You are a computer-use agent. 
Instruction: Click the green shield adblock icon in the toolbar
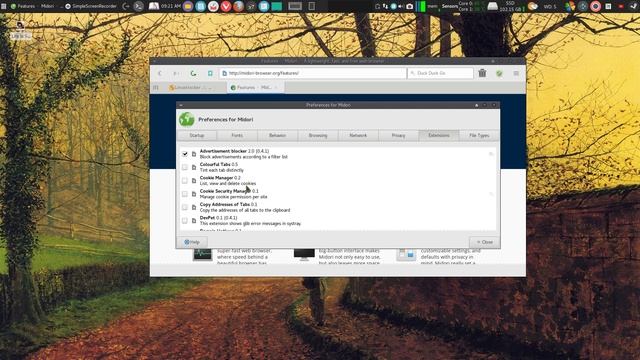coord(499,73)
